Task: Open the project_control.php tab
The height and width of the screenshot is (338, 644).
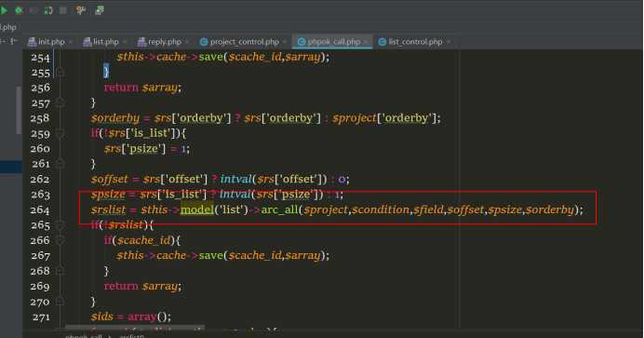Action: [244, 42]
